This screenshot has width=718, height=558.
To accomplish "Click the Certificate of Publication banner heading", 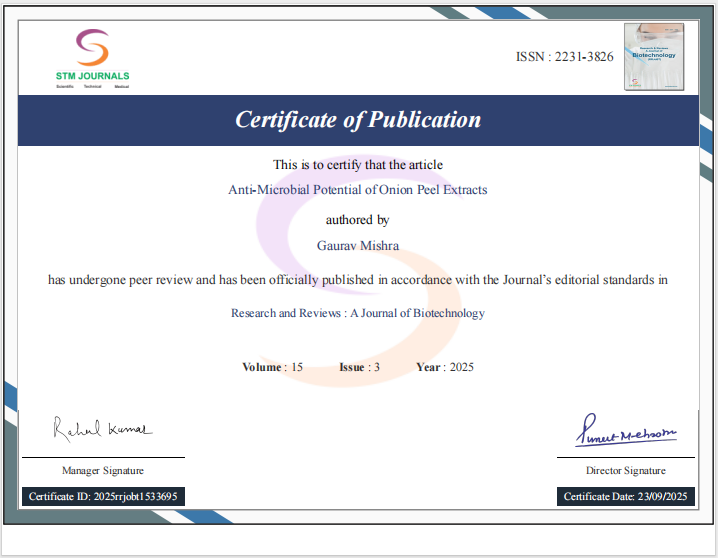I will click(x=358, y=120).
